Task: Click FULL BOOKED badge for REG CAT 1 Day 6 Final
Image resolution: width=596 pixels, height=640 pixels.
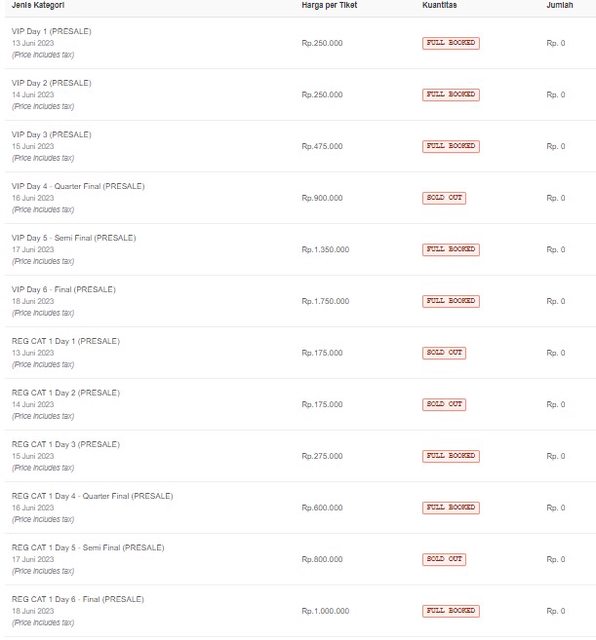Action: 451,611
